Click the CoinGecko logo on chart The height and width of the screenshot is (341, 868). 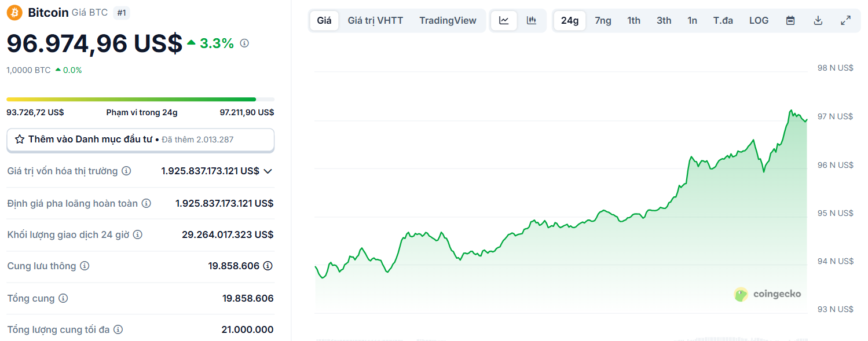pyautogui.click(x=767, y=294)
